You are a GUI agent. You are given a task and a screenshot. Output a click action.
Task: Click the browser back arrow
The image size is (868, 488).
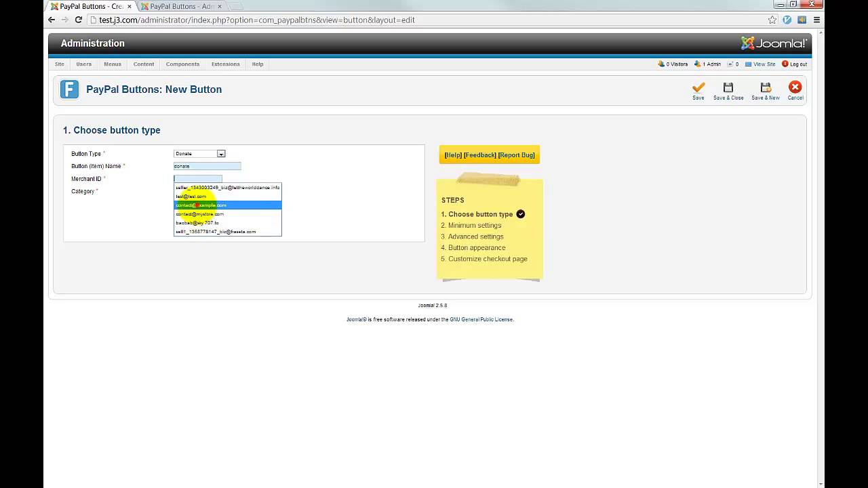point(52,20)
